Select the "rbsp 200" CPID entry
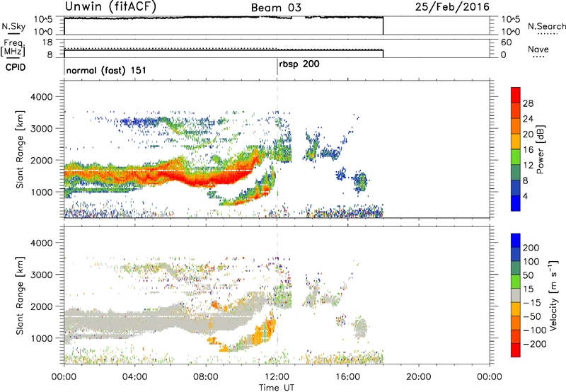The width and height of the screenshot is (566, 392). point(299,64)
